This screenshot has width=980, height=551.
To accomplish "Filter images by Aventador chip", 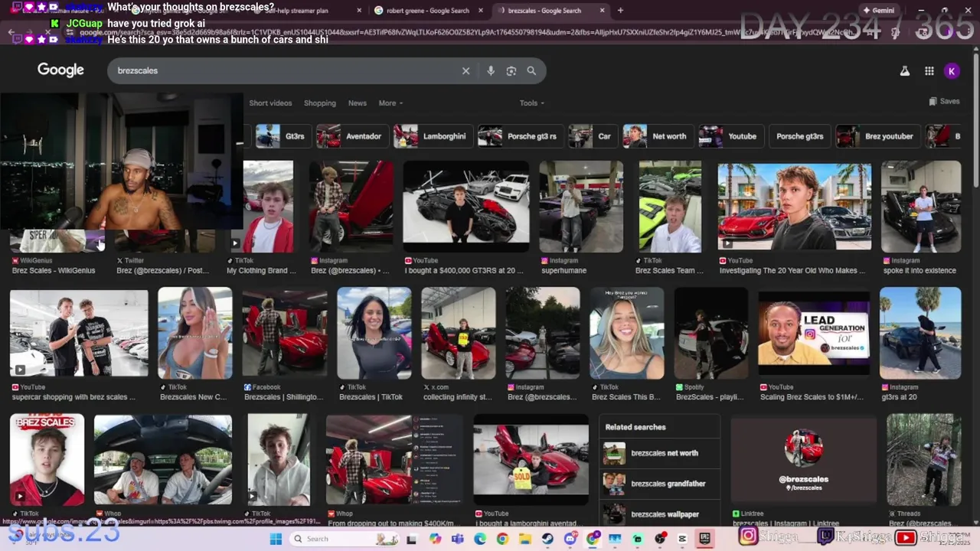I will pos(351,136).
